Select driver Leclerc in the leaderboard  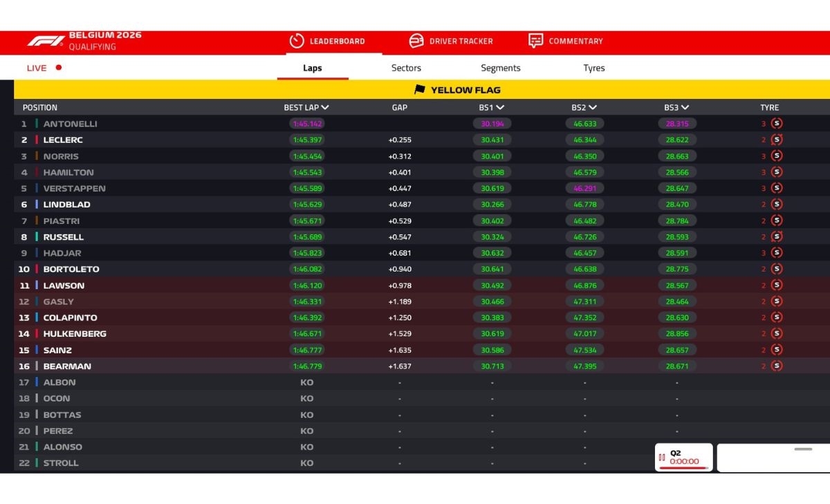(x=63, y=140)
